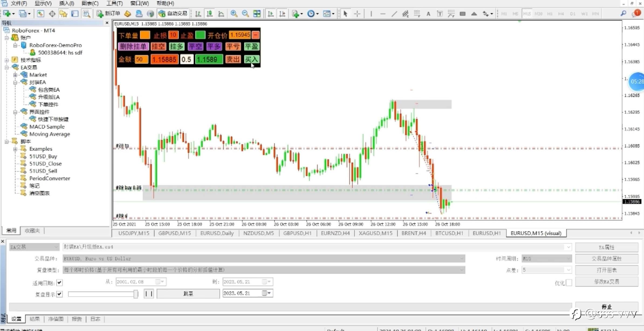Click the green 止盈 color box
Viewport: 644px width, 331px height.
tap(200, 35)
